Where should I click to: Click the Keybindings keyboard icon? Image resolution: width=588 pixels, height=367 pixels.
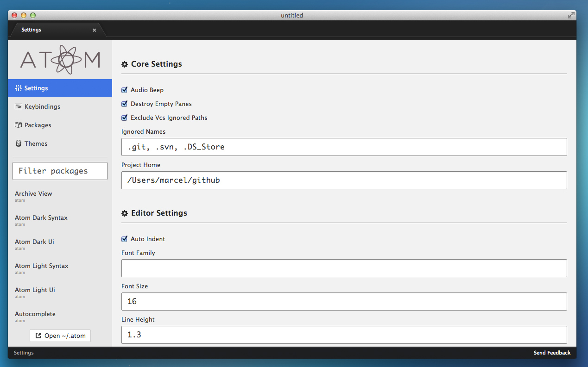(x=19, y=106)
